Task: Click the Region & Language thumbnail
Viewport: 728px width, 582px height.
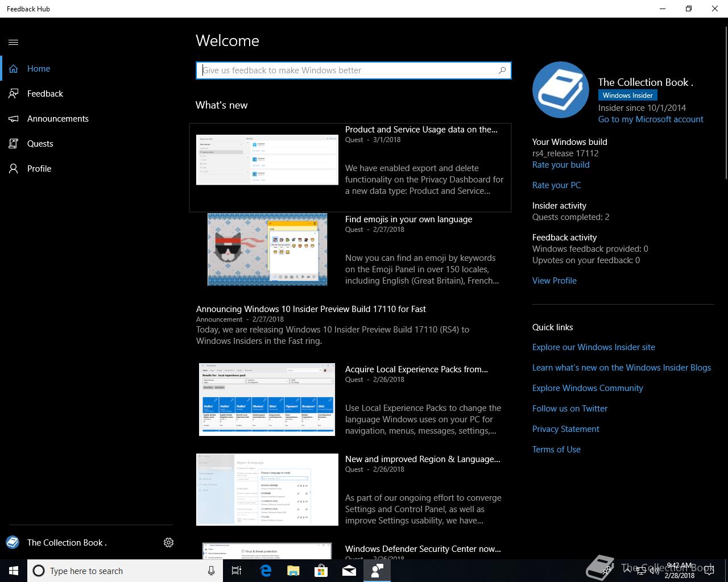Action: (267, 489)
